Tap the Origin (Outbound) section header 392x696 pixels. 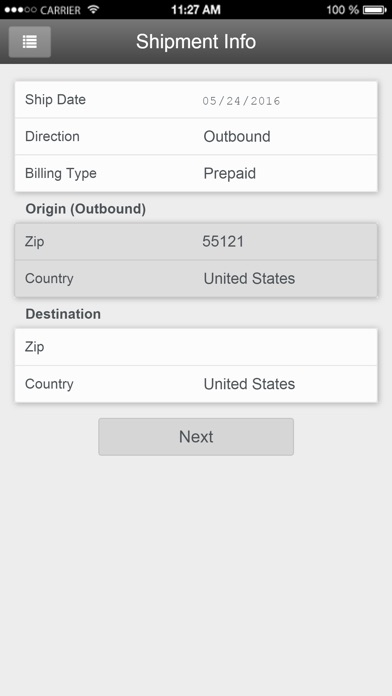point(86,209)
